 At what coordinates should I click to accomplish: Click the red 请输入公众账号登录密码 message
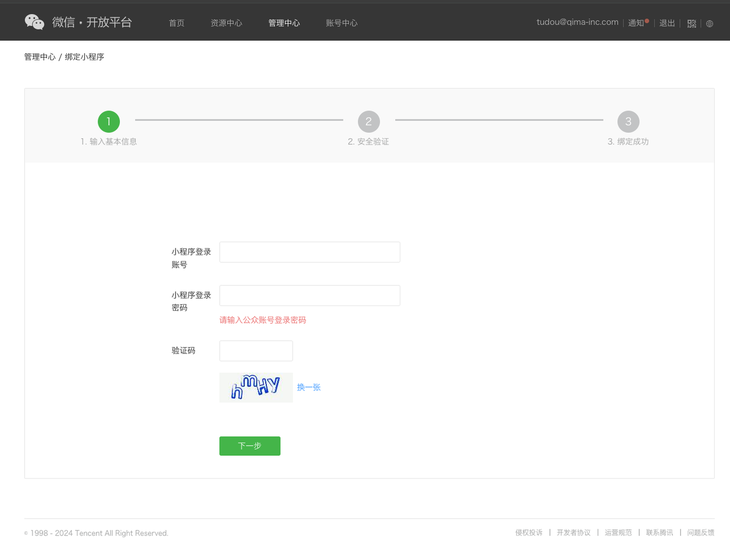point(263,320)
